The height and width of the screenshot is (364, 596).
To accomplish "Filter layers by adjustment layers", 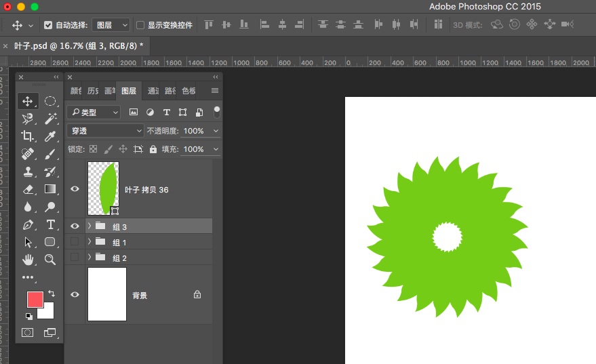I will [150, 112].
